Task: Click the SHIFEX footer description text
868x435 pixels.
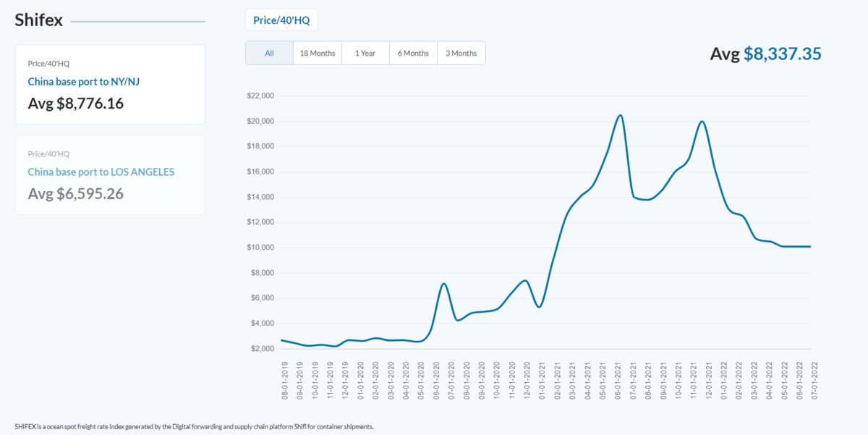Action: coord(194,426)
